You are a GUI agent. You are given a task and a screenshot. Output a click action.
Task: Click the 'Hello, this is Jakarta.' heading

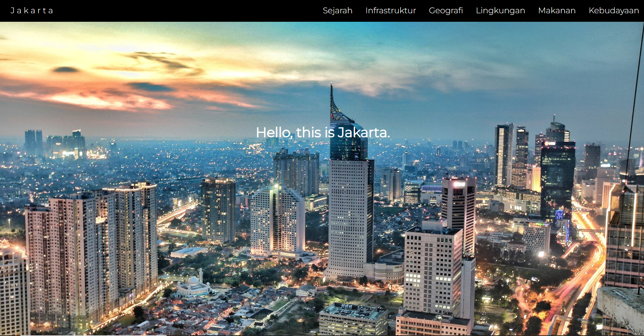coord(323,132)
